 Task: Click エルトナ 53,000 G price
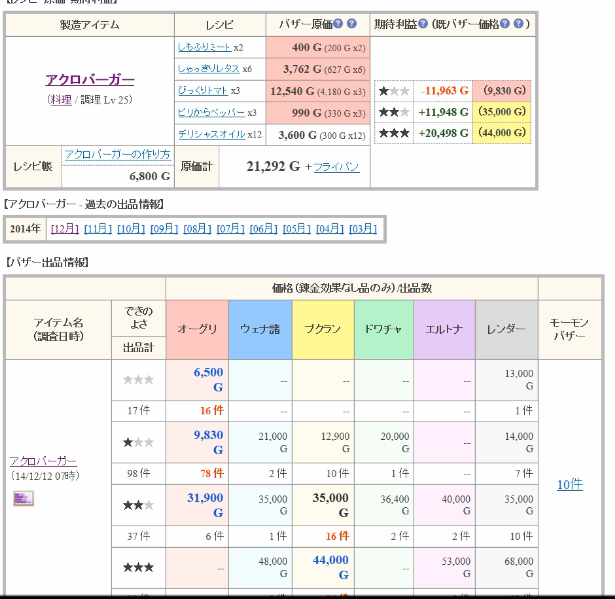pos(456,567)
